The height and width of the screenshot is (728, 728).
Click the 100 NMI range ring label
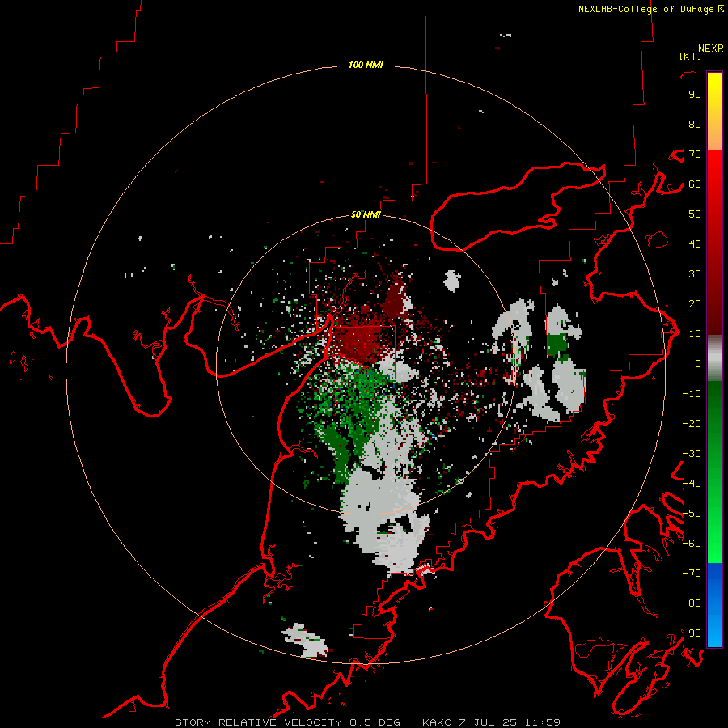pyautogui.click(x=366, y=65)
